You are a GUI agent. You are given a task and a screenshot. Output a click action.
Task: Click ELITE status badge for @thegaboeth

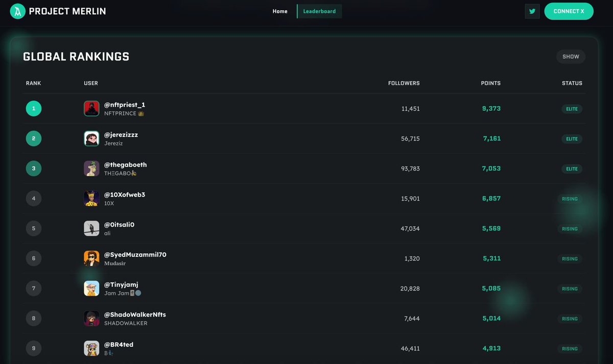point(572,168)
